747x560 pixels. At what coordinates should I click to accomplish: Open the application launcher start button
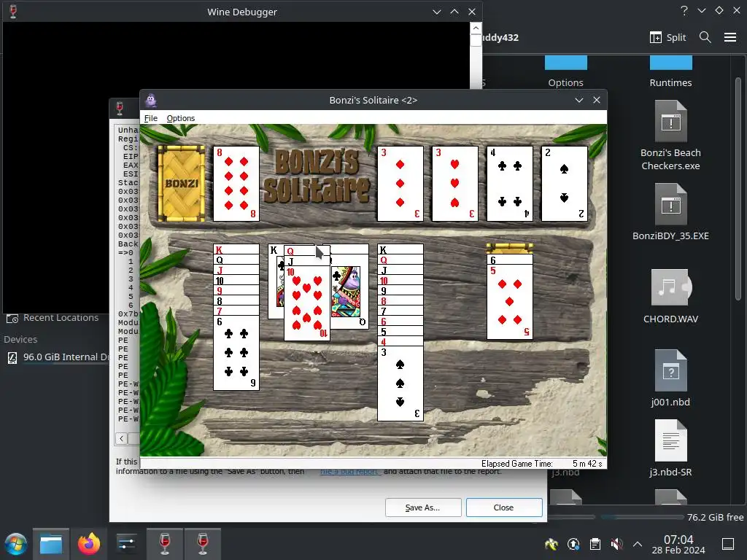[16, 544]
